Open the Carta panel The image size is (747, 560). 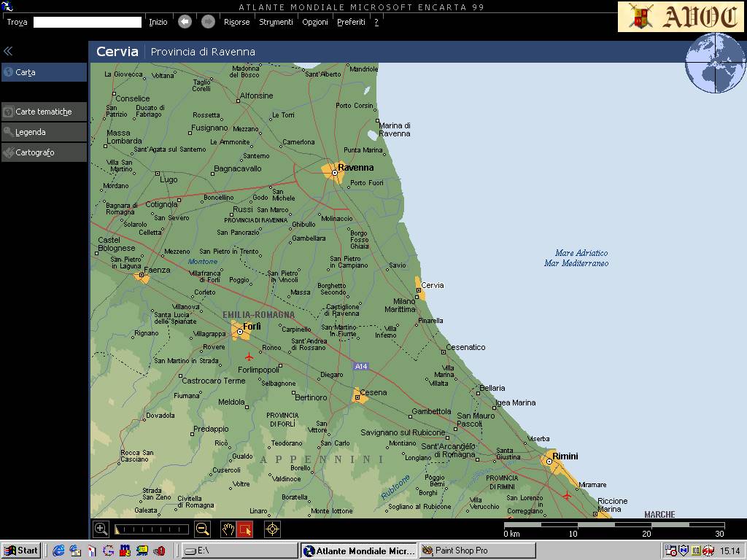click(x=44, y=72)
